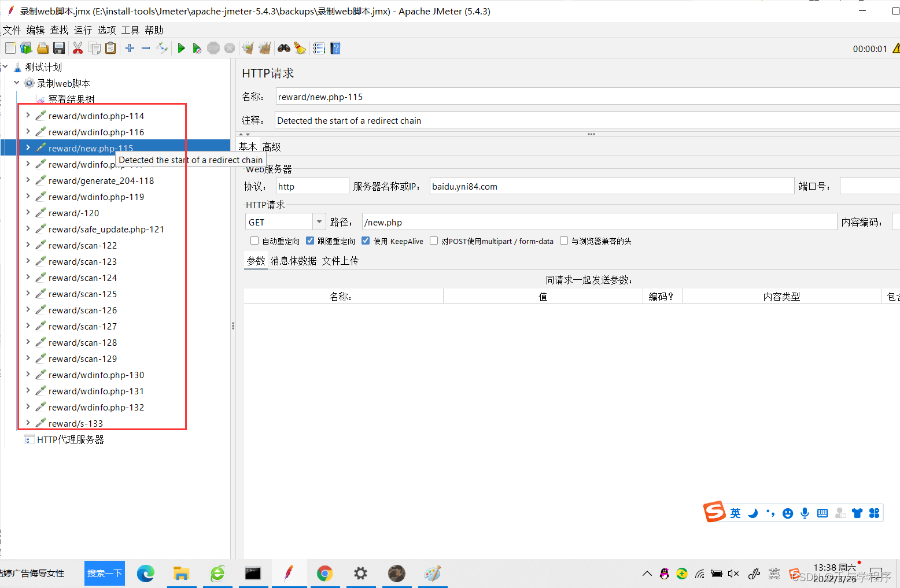900x588 pixels.
Task: Paste element using the clipboard icon
Action: [110, 48]
